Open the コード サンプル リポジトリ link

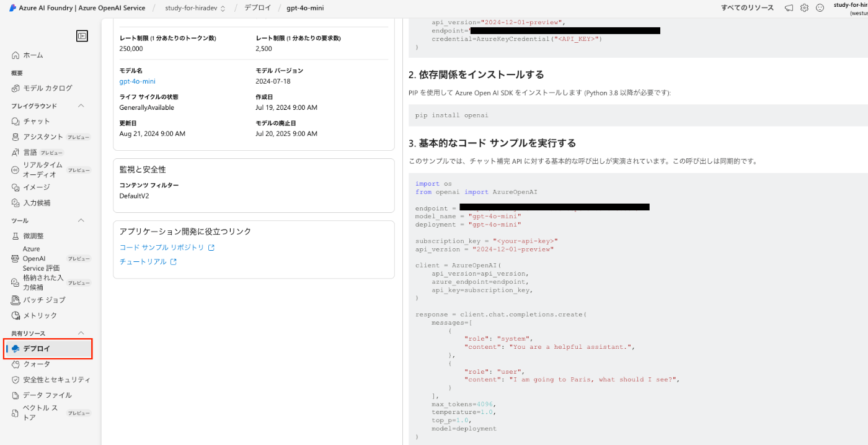point(161,248)
